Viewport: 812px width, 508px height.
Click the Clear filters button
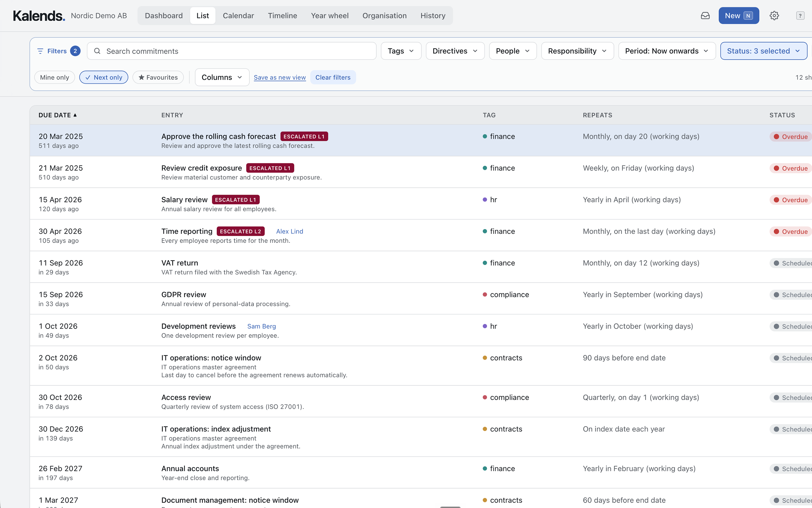click(333, 77)
